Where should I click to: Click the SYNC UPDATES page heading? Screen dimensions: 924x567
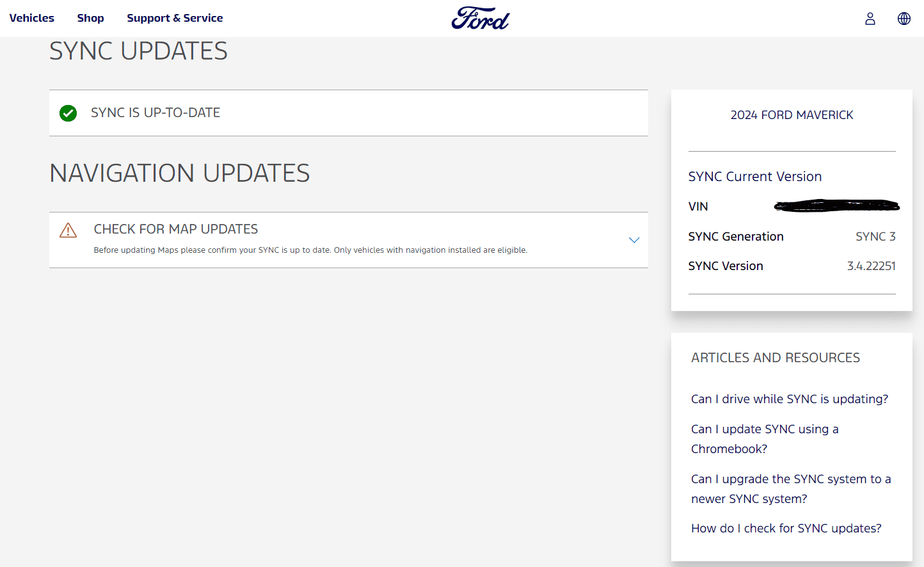138,51
